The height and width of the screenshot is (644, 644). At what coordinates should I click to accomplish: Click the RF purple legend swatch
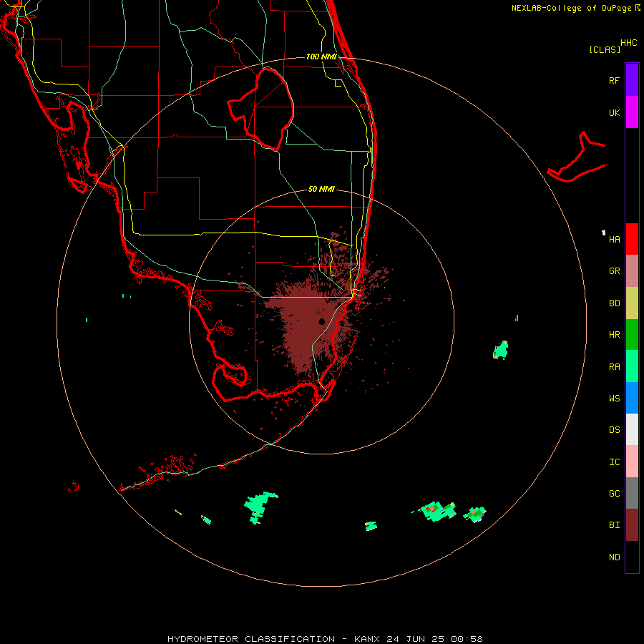[632, 80]
